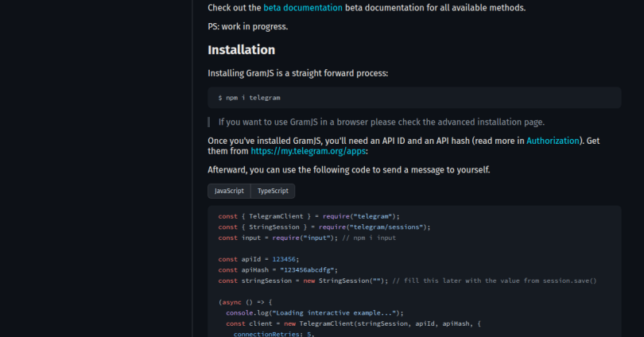Click the connectionRetries code line
Screen dimensions: 644x337
point(274,334)
